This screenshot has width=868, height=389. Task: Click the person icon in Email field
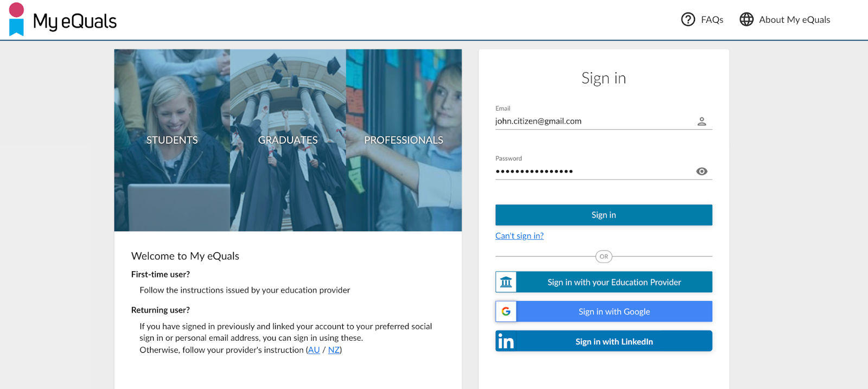tap(701, 122)
